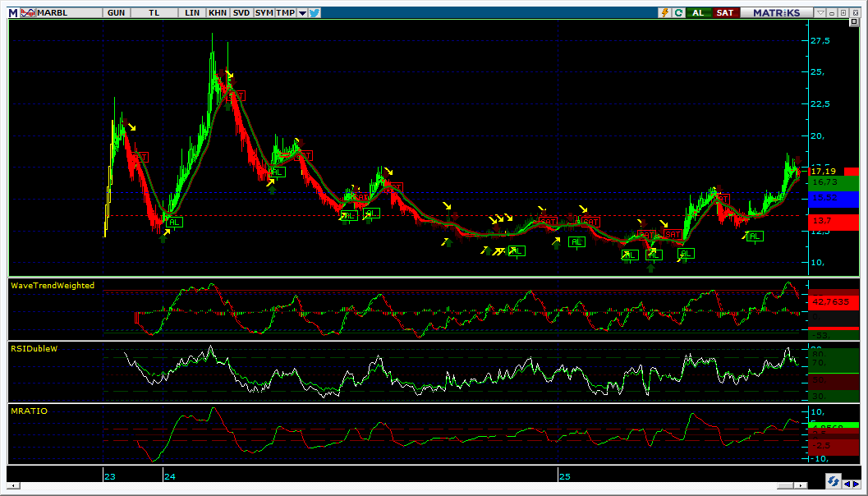
Task: Click the blue left arrow navigation button
Action: [846, 483]
